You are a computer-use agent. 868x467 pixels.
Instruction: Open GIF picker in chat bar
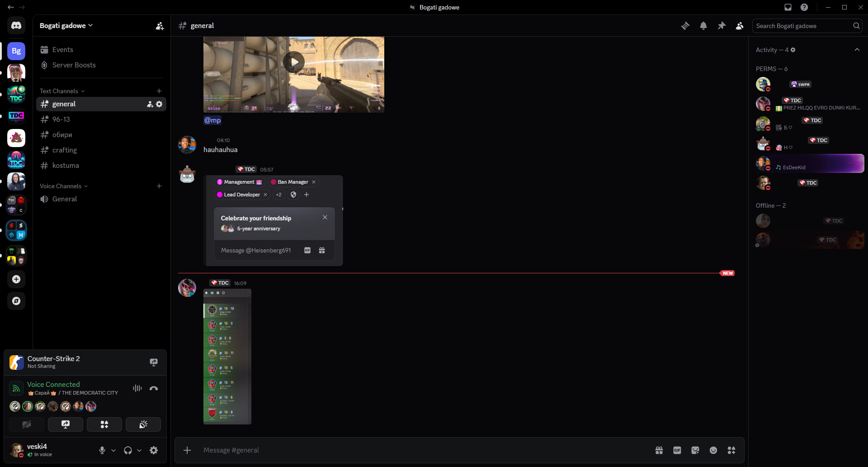[677, 450]
